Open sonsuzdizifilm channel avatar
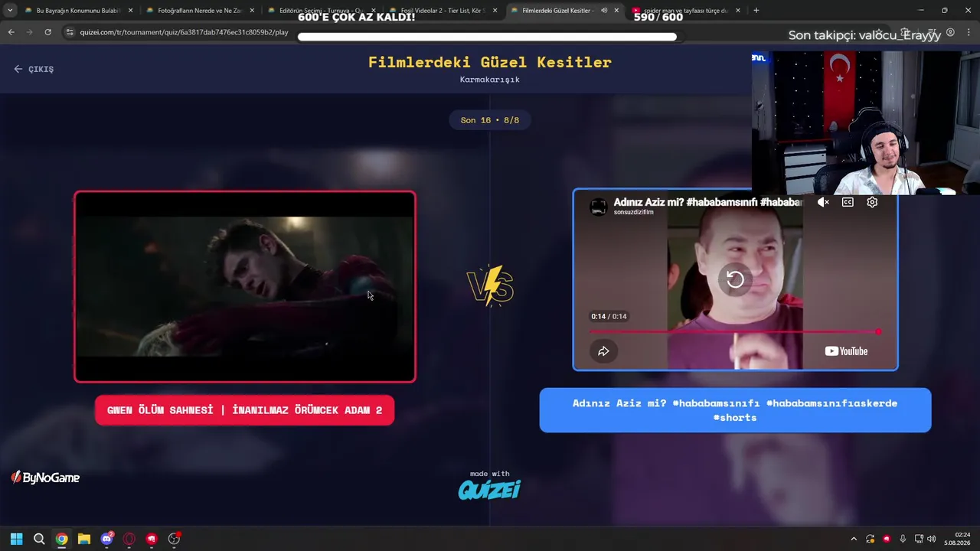Viewport: 980px width, 551px height. click(x=599, y=207)
